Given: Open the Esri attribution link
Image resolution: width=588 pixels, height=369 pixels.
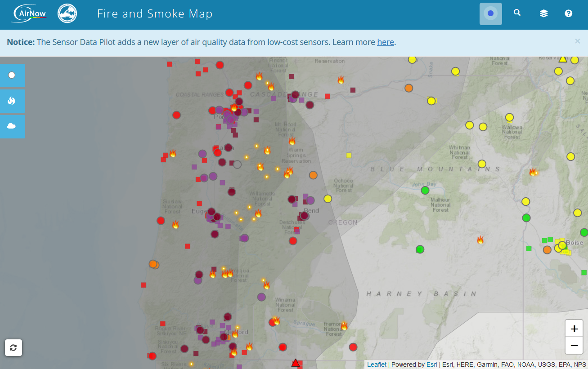Looking at the screenshot, I should [x=432, y=365].
